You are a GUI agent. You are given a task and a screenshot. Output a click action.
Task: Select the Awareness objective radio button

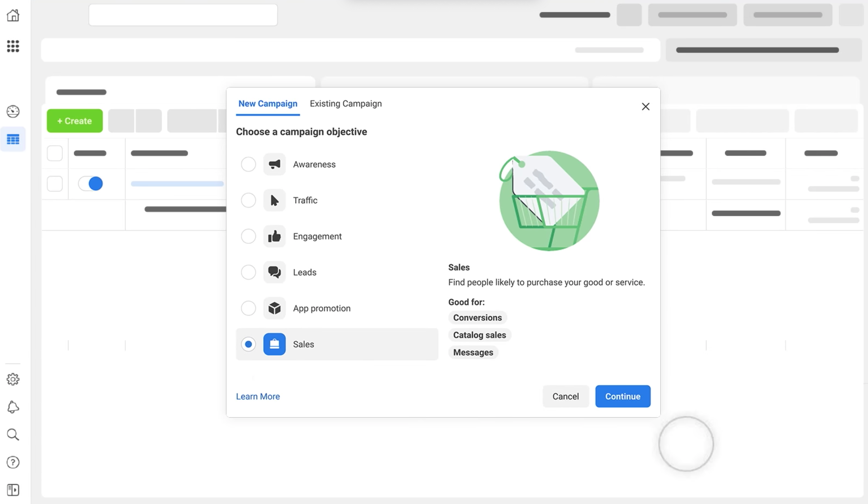pos(248,165)
